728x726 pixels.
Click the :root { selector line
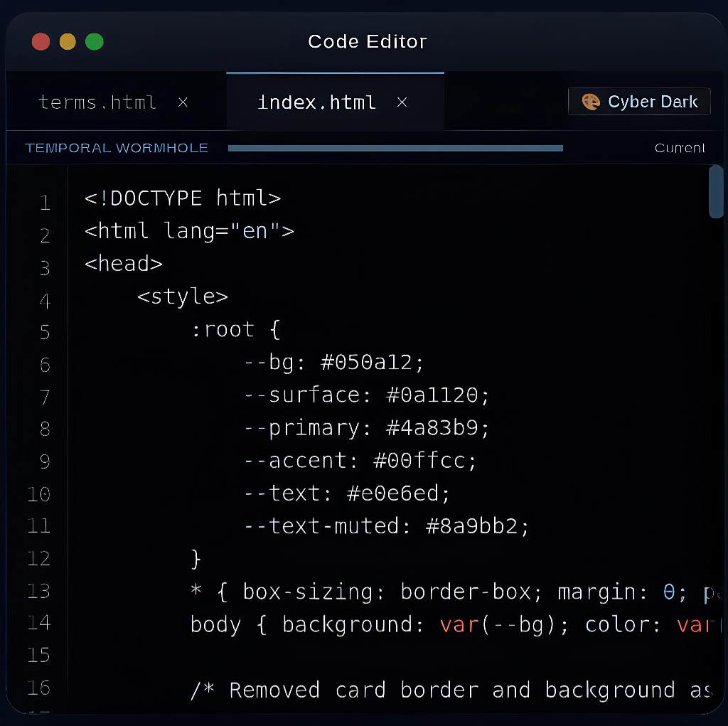click(235, 330)
